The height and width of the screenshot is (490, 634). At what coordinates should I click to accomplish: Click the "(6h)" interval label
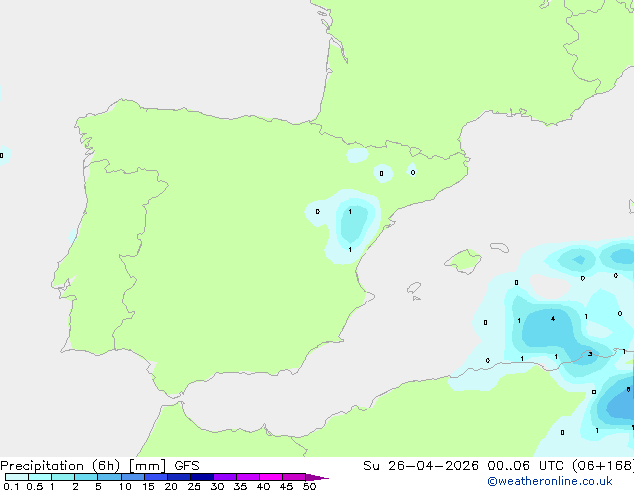coord(106,466)
